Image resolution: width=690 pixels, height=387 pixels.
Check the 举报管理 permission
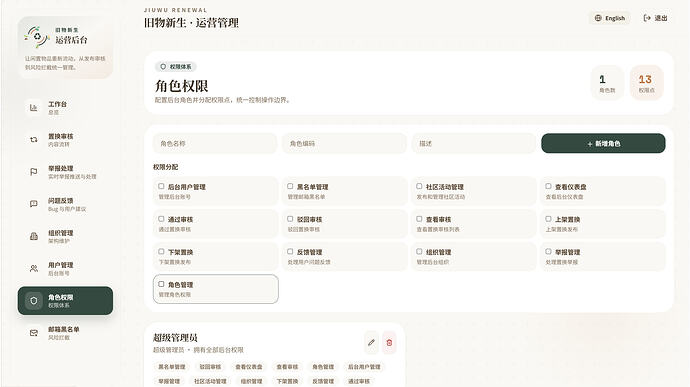548,251
